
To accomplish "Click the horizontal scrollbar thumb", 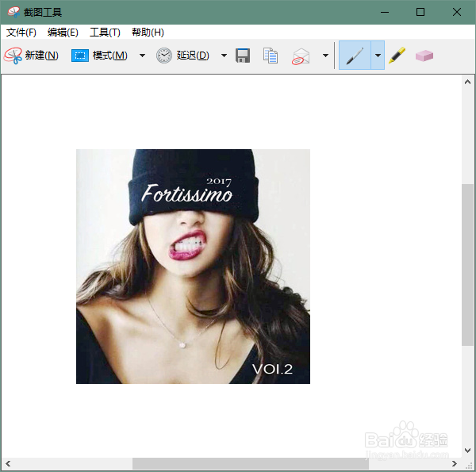I will point(251,463).
